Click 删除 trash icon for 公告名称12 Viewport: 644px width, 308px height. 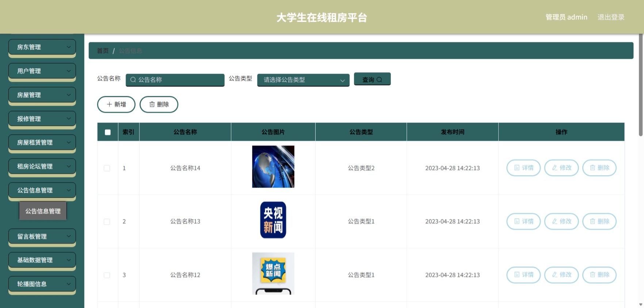(x=593, y=275)
